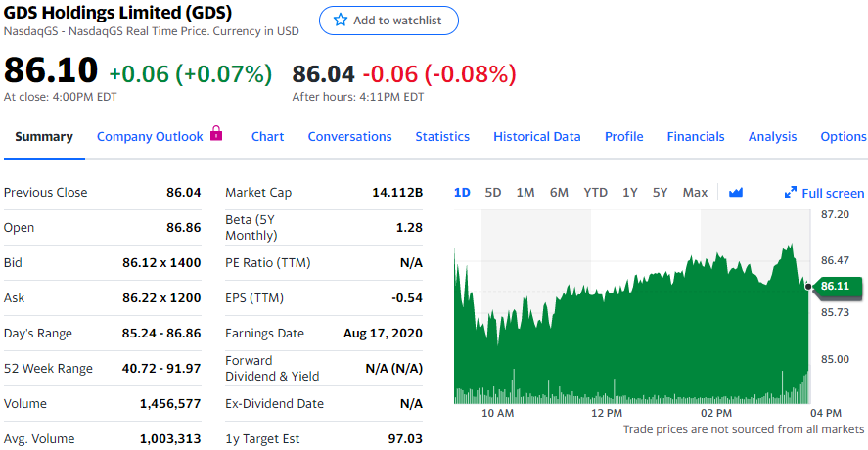The height and width of the screenshot is (450, 868).
Task: Click the Full screen expand arrows icon
Action: click(x=791, y=193)
